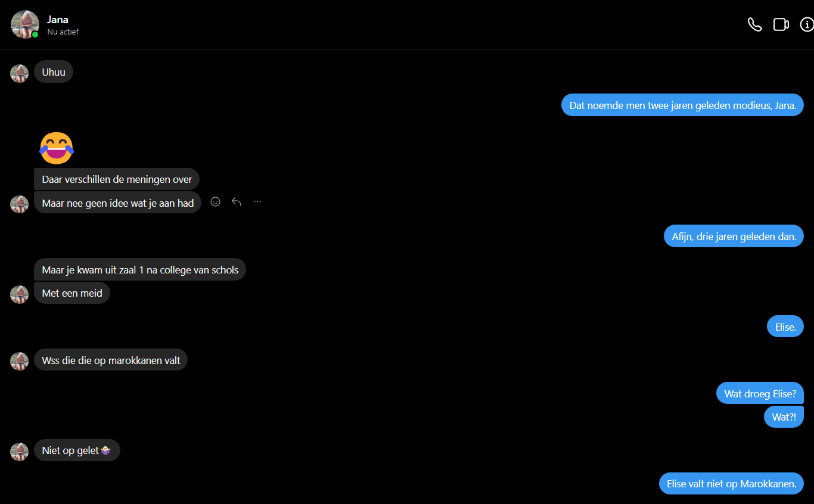Image resolution: width=814 pixels, height=504 pixels.
Task: Click 'Maar je kwam uit zaal 1' message
Action: pyautogui.click(x=140, y=270)
